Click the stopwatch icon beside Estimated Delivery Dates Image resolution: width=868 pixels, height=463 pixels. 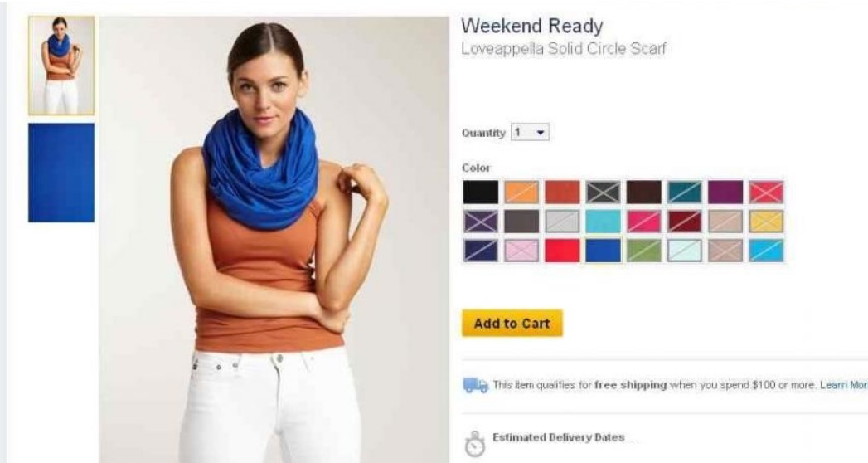[474, 444]
